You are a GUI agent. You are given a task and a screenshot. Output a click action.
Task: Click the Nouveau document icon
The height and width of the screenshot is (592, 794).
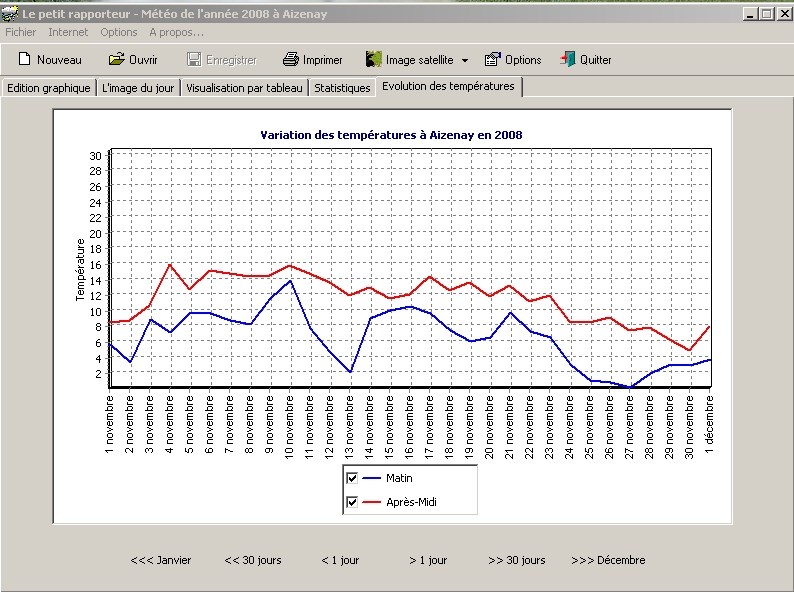point(25,60)
